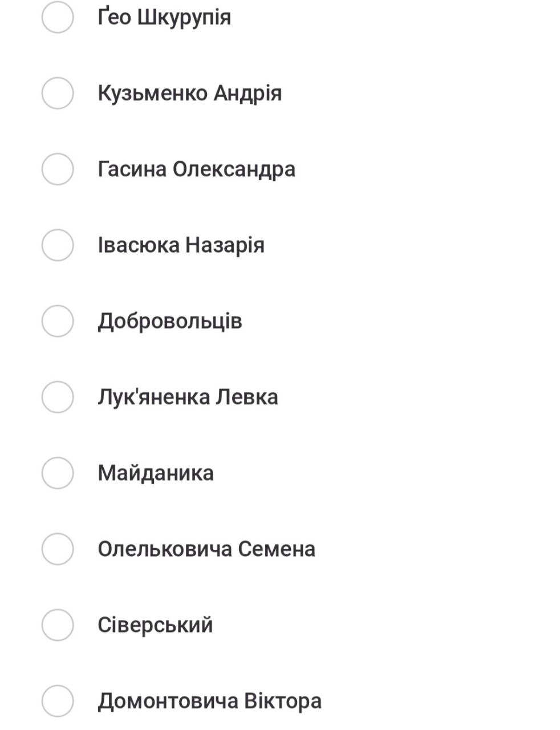
Task: Click the Домонтовича Віктора option label
Action: point(209,700)
